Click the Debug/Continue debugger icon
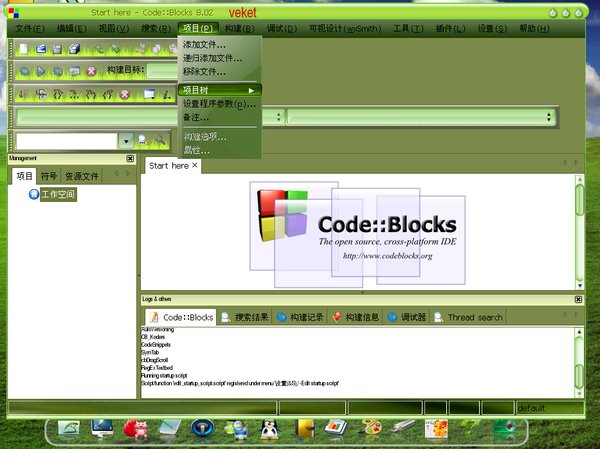This screenshot has width=600, height=449. tap(24, 94)
